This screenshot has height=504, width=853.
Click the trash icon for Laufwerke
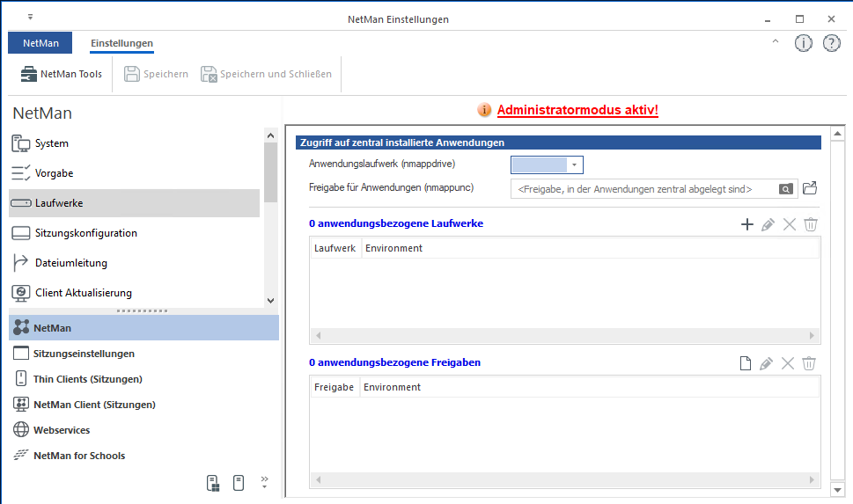click(x=811, y=224)
